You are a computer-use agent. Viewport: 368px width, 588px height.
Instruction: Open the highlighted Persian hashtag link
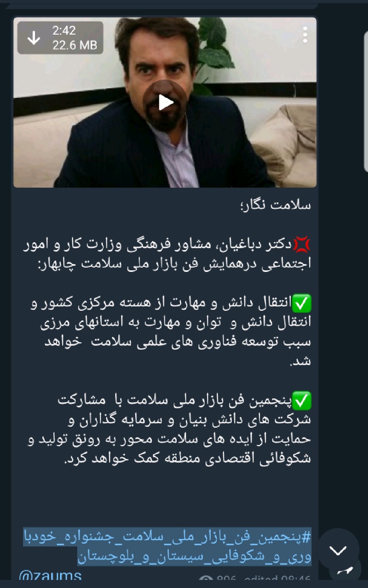[x=167, y=546]
